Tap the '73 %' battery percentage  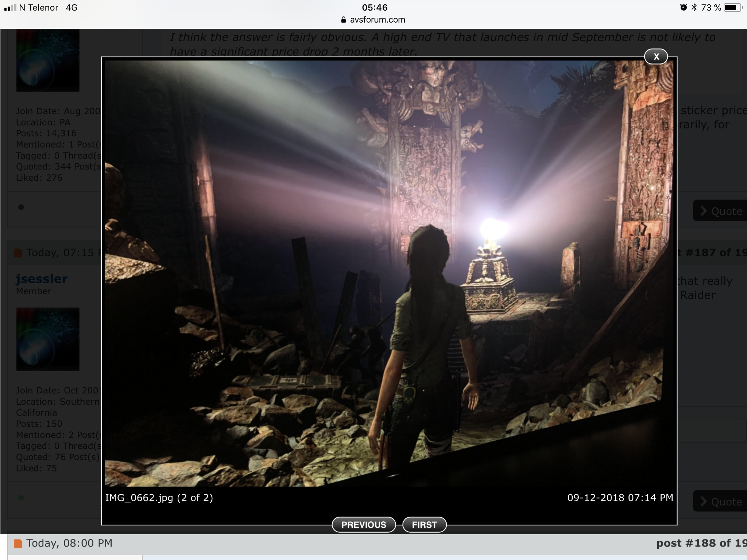(x=711, y=8)
